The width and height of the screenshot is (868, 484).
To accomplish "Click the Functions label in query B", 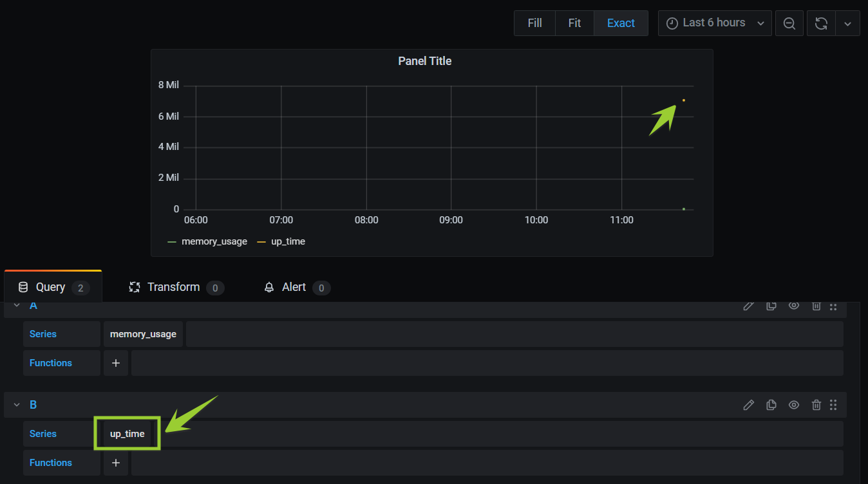I will point(51,463).
